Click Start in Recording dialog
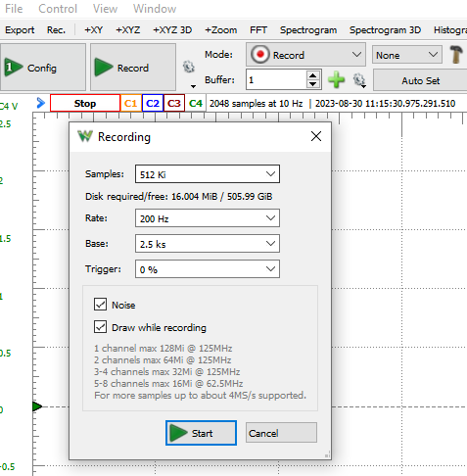 (201, 433)
